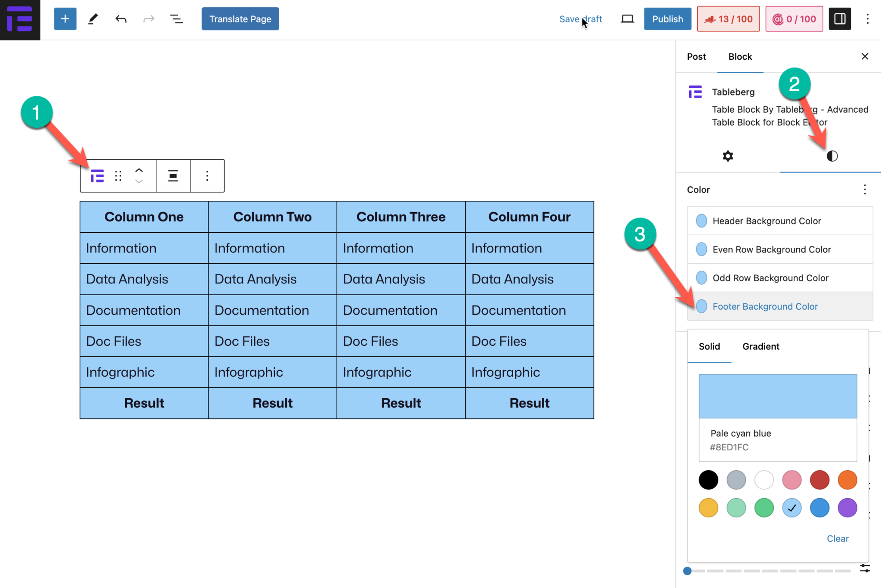Open the document overview list icon
The image size is (881, 588).
[176, 19]
